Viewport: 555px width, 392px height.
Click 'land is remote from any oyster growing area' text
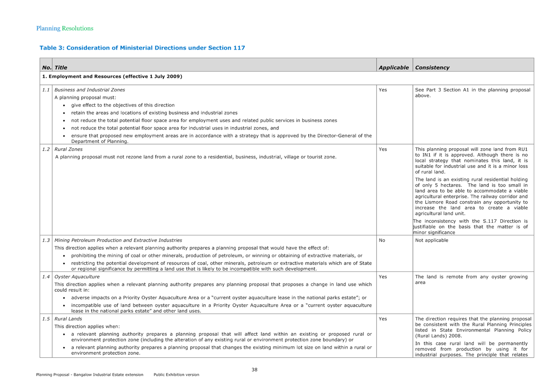click(471, 280)
